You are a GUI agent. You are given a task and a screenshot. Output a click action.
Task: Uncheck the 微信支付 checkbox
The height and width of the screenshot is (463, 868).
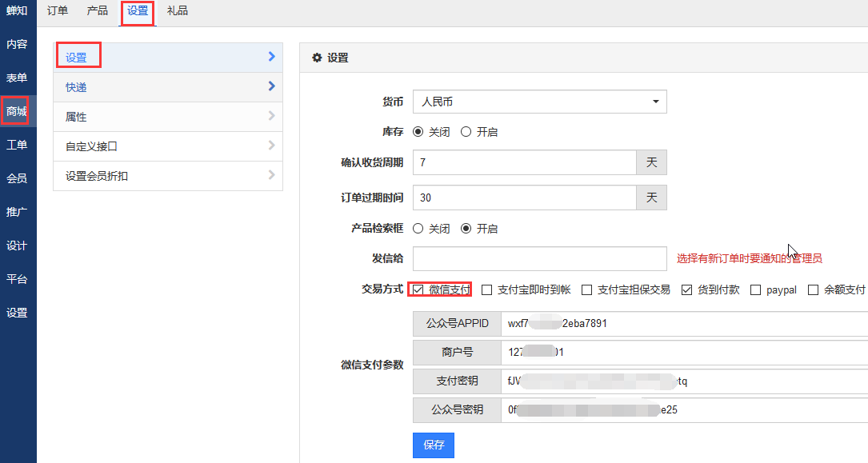pos(418,289)
